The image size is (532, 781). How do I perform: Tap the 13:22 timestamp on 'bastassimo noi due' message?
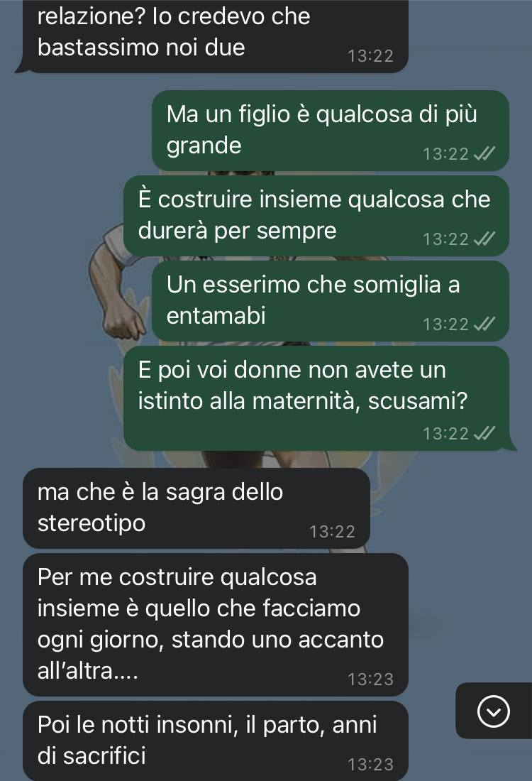[x=370, y=56]
